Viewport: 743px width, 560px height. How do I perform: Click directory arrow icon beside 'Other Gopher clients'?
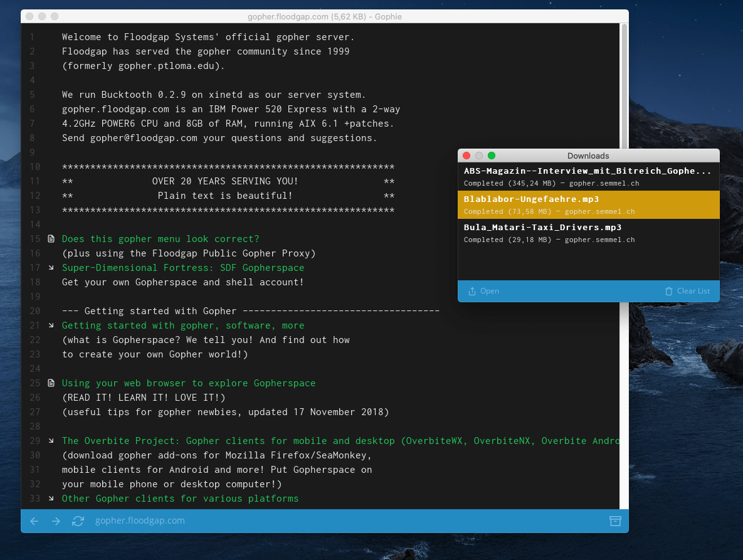[x=51, y=499]
